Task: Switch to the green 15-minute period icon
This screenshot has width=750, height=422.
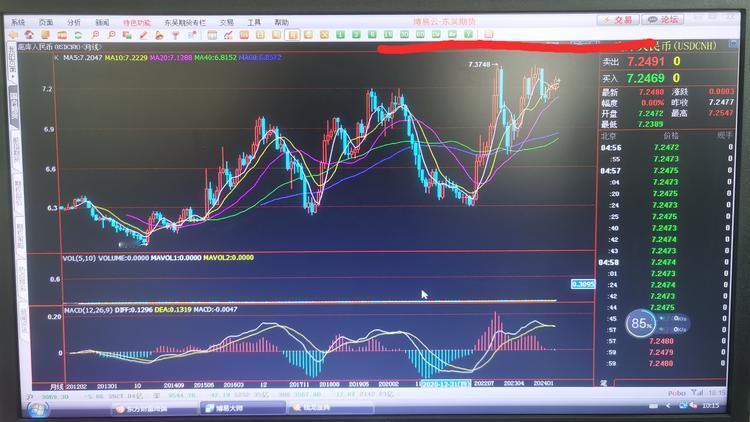Action: 388,34
